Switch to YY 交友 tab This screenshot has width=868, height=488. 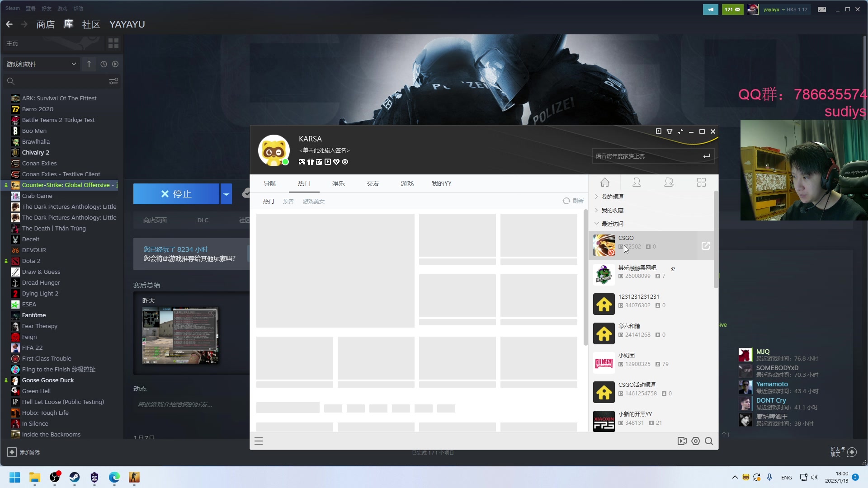tap(373, 183)
